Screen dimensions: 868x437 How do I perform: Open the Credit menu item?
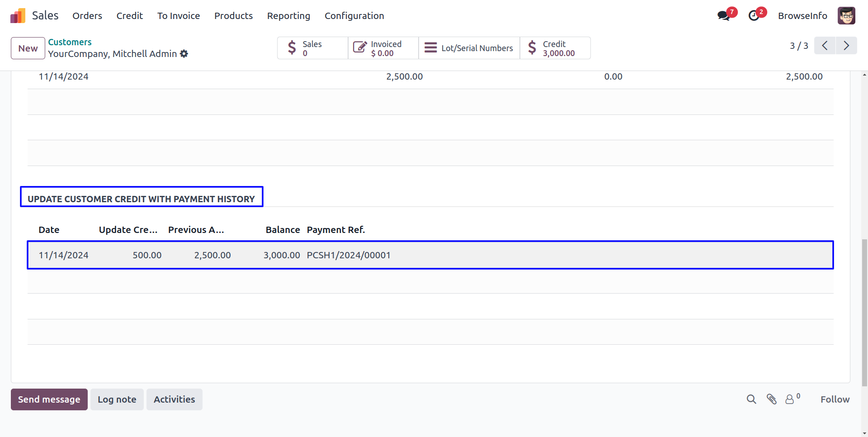[x=129, y=16]
